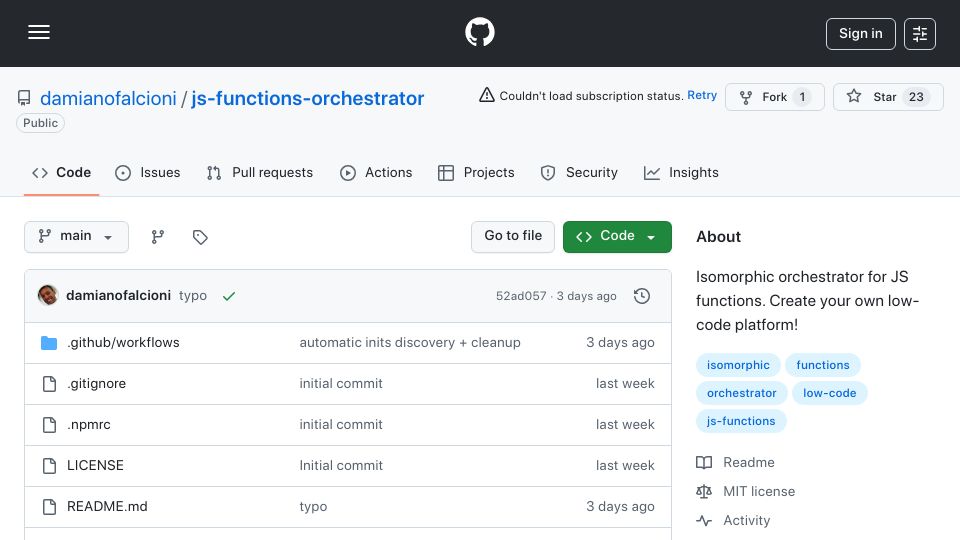
Task: Open the Pull requests tab
Action: (x=260, y=173)
